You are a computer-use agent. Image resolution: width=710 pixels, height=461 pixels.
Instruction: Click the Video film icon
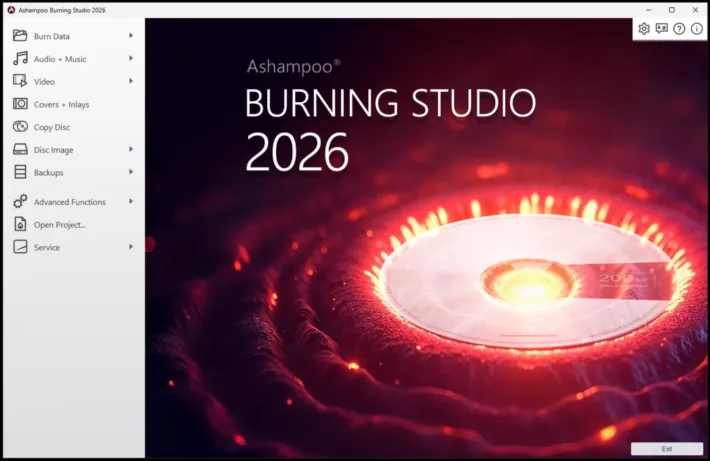click(x=20, y=81)
